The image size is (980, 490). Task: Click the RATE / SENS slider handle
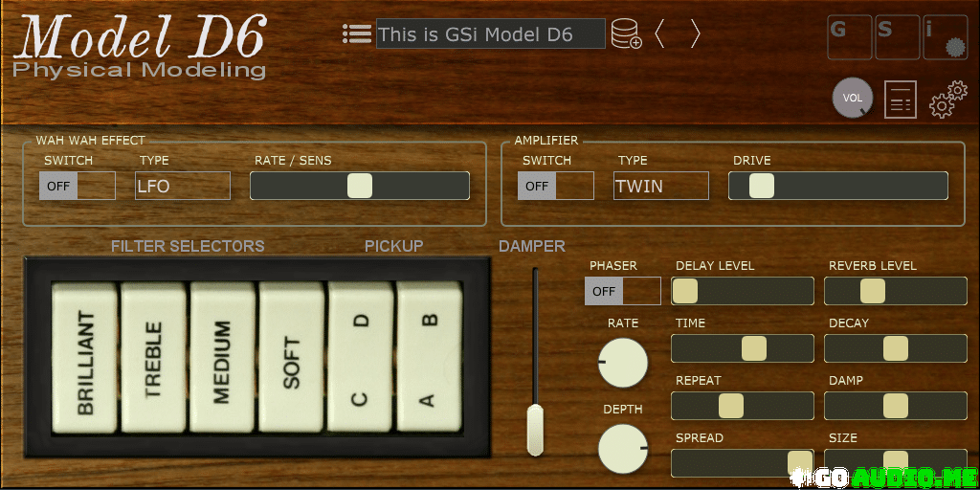(360, 186)
